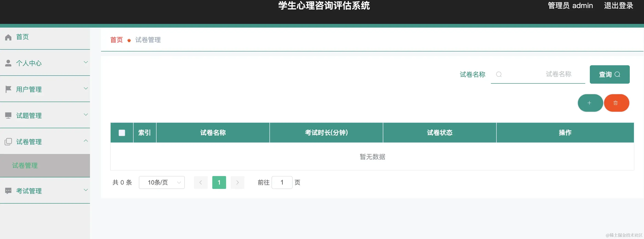
Task: Click the search magnifier icon near 试卷名称
Action: pos(499,74)
